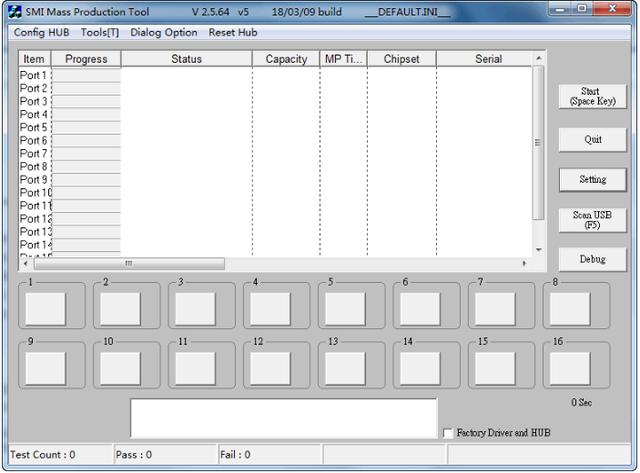The height and width of the screenshot is (473, 640).
Task: Select the Port 3 row
Action: click(x=276, y=101)
